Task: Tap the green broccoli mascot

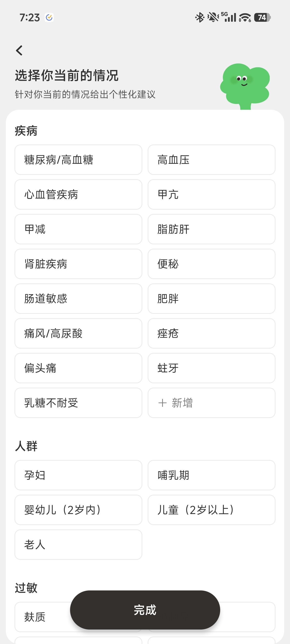Action: [245, 85]
